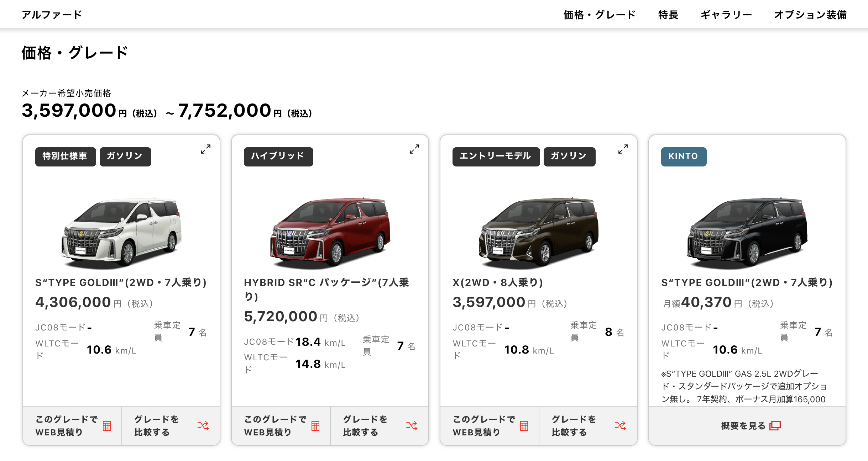Click compare shuffle icon on S TYPE GOLD III card
This screenshot has height=461, width=868.
(x=203, y=425)
